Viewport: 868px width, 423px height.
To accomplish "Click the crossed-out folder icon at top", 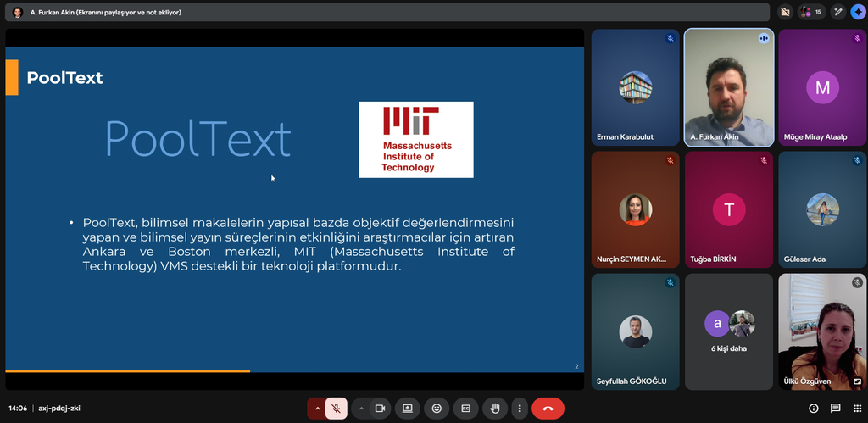I will point(785,12).
